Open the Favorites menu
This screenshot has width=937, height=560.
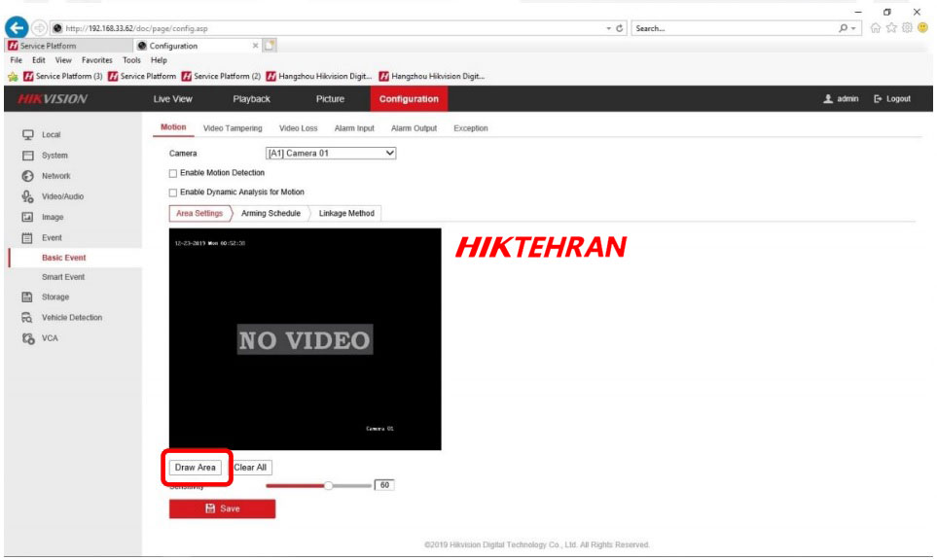tap(96, 60)
